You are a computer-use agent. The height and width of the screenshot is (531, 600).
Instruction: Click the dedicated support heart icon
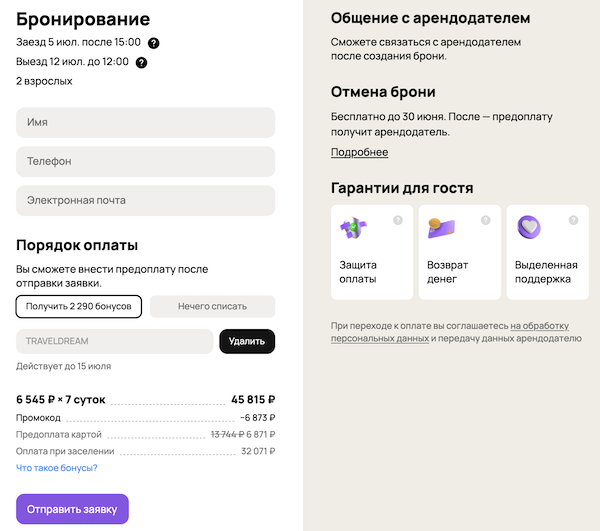[x=529, y=229]
